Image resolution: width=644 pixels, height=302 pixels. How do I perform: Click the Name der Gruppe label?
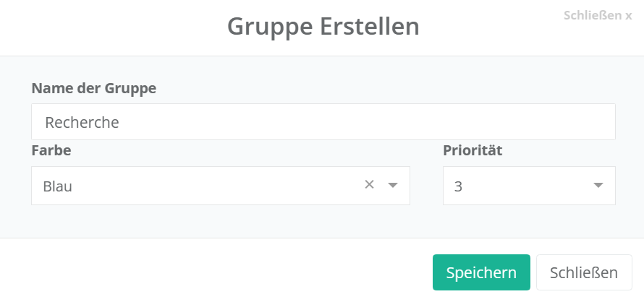point(94,88)
